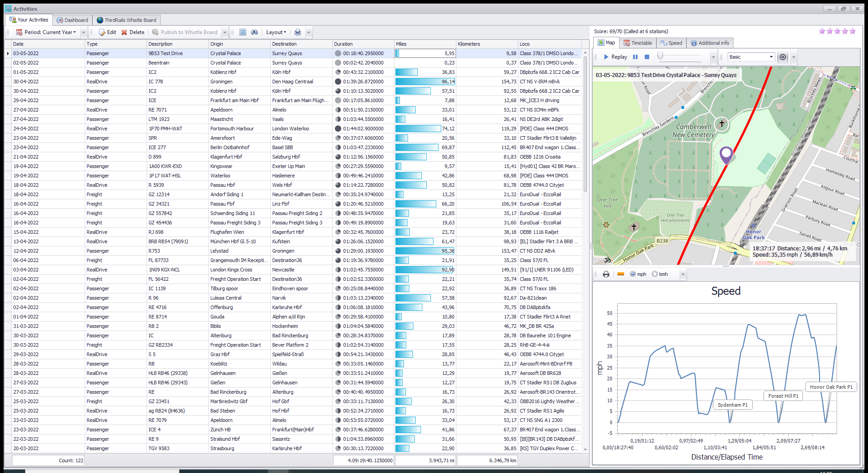Click the purple location pin on the map
Image resolution: width=868 pixels, height=473 pixels.
(x=726, y=155)
